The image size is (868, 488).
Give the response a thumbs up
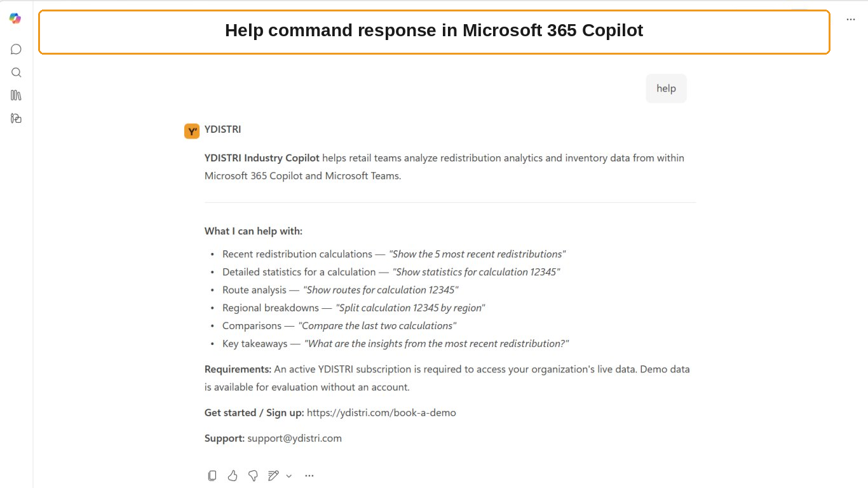233,475
